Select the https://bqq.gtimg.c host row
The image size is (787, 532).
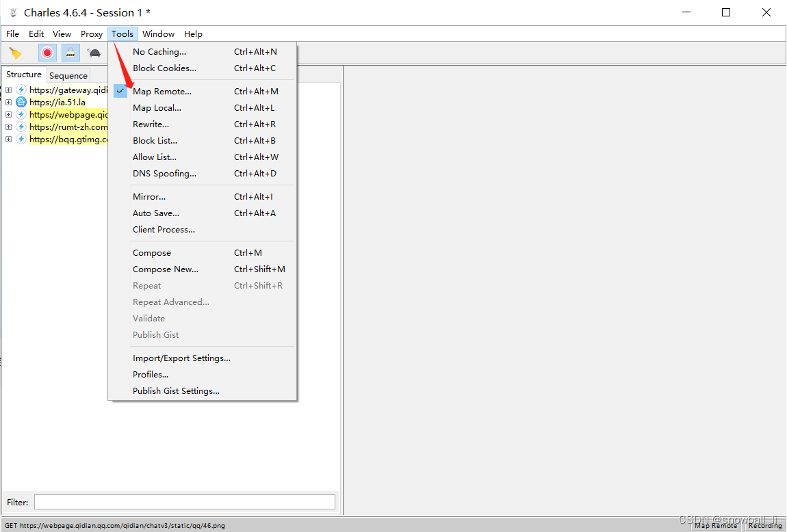point(68,139)
